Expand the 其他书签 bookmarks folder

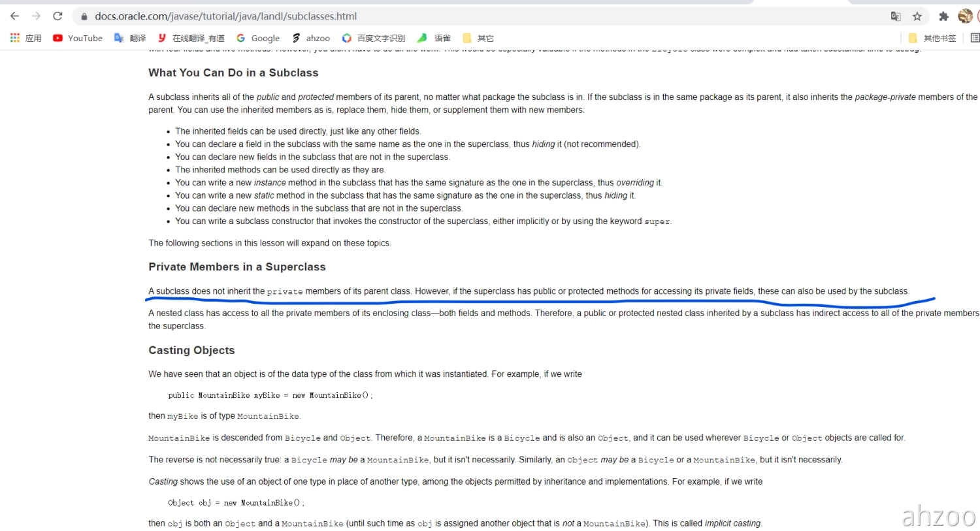(x=932, y=38)
